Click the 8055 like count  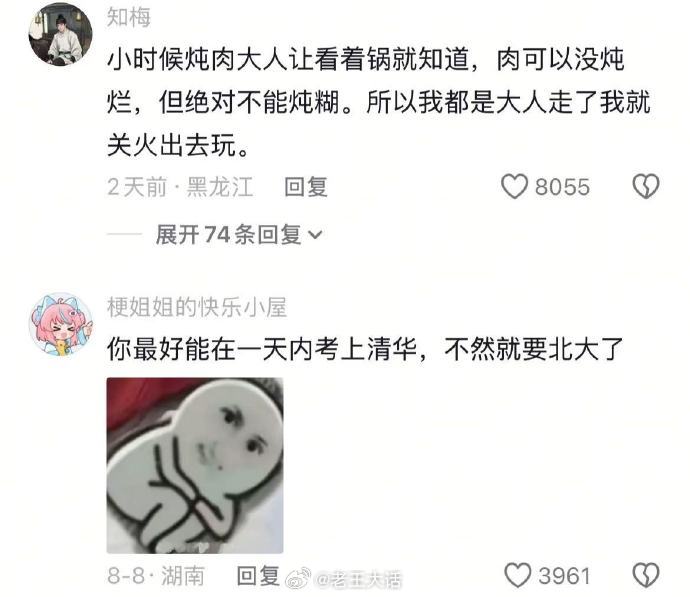[x=562, y=187]
